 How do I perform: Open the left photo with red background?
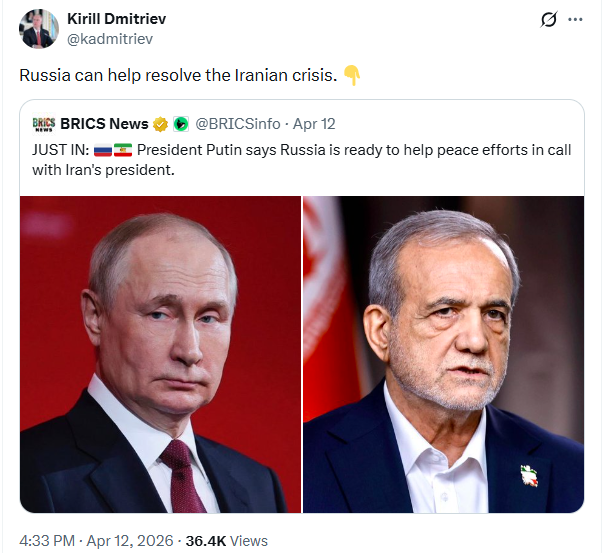(160, 353)
